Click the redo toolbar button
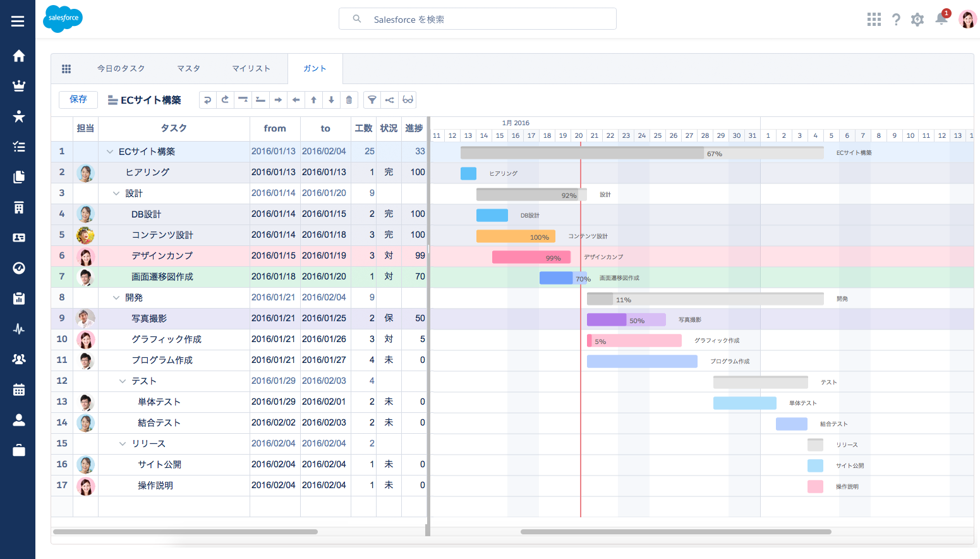The height and width of the screenshot is (559, 980). pos(225,100)
